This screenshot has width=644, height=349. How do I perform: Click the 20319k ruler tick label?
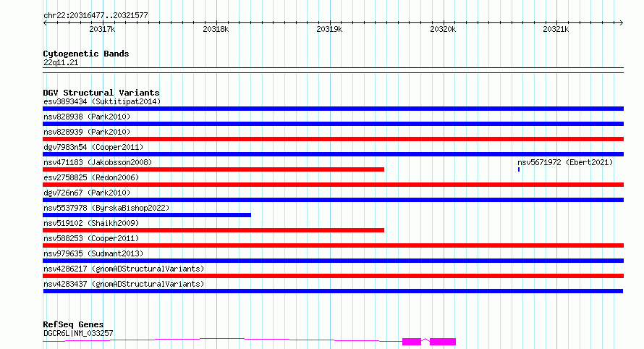[329, 29]
